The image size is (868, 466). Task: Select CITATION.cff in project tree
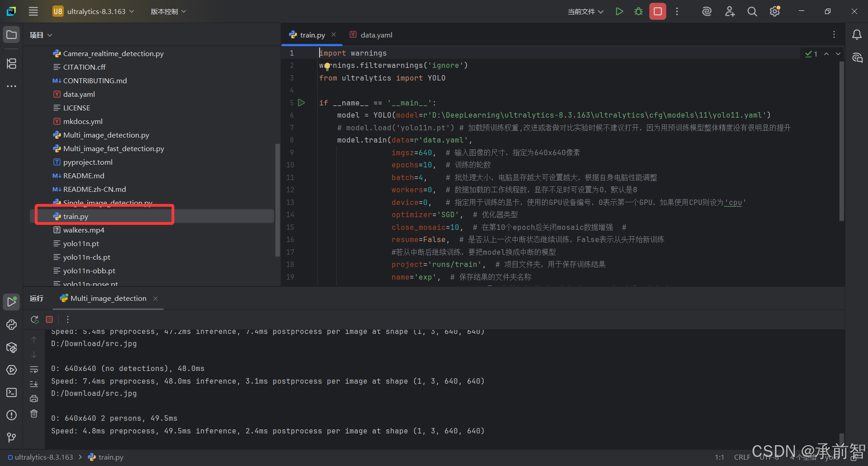[85, 67]
